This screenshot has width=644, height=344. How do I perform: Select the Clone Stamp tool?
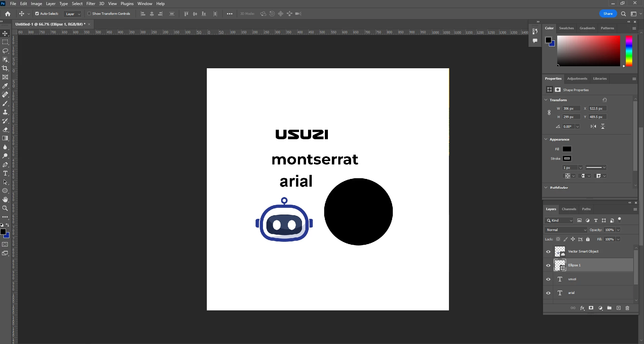[5, 112]
